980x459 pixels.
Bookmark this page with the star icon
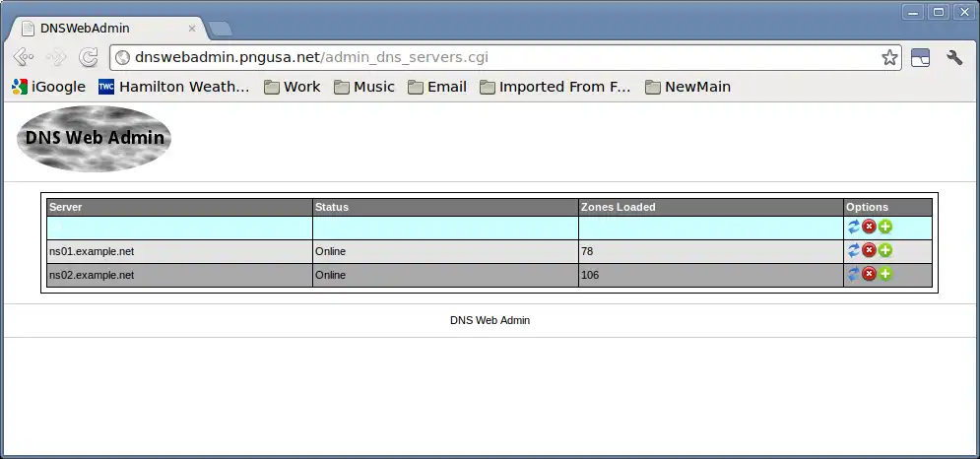click(889, 57)
